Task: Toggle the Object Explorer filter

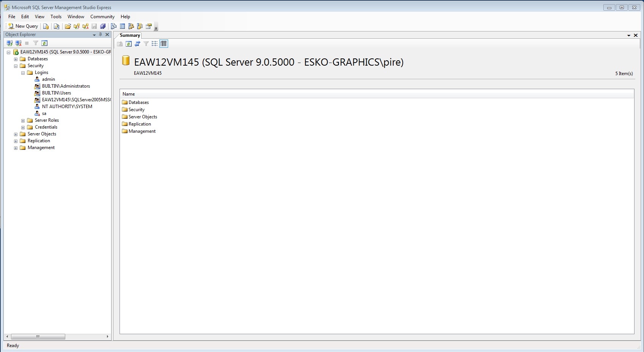Action: (35, 43)
